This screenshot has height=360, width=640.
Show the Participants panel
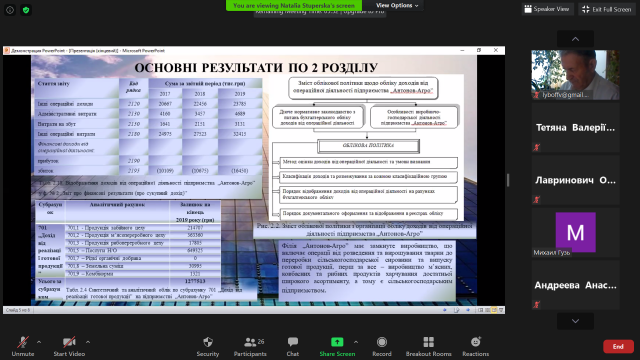250,346
